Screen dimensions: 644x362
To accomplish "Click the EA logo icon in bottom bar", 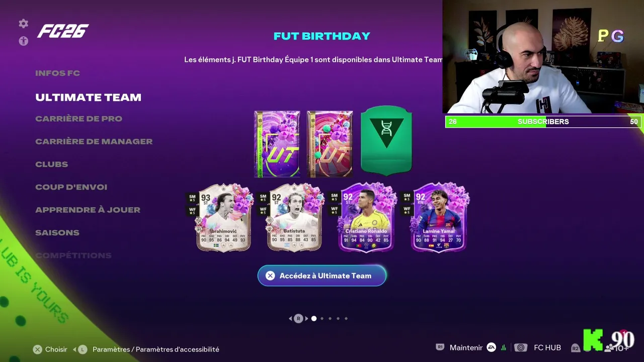I will tap(491, 347).
